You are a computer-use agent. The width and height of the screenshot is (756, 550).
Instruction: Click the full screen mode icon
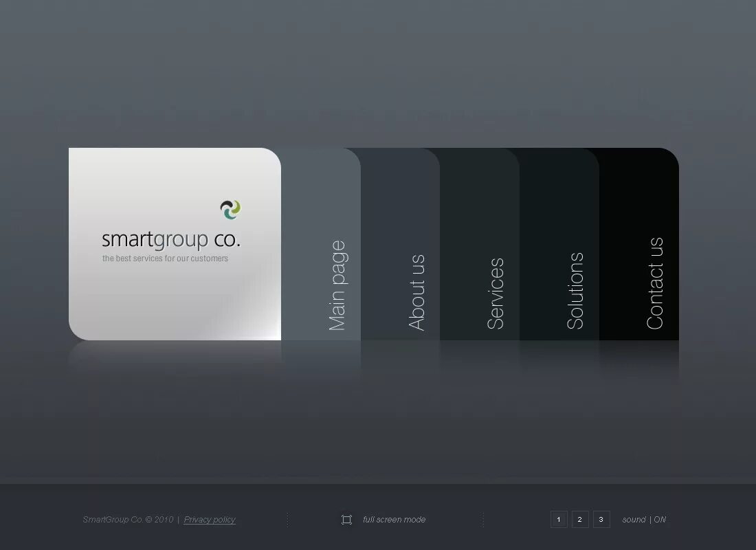346,520
